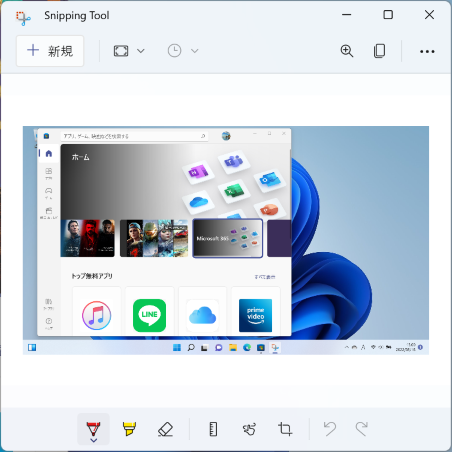
Task: Maximize the Snipping Tool window
Action: (x=388, y=15)
